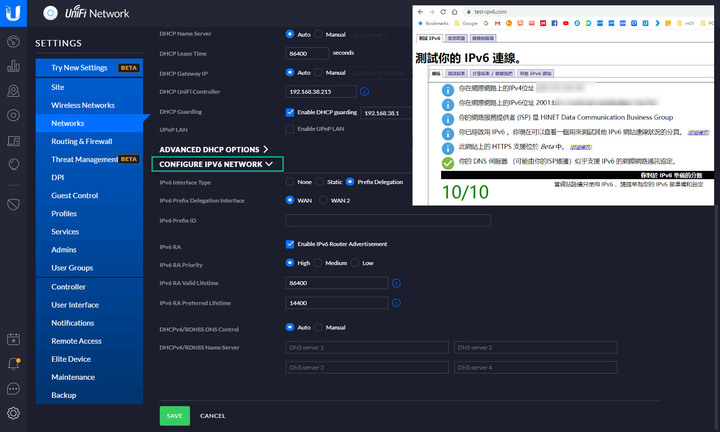Click the IPv6 RA Preferred Lifetime field

pyautogui.click(x=337, y=303)
